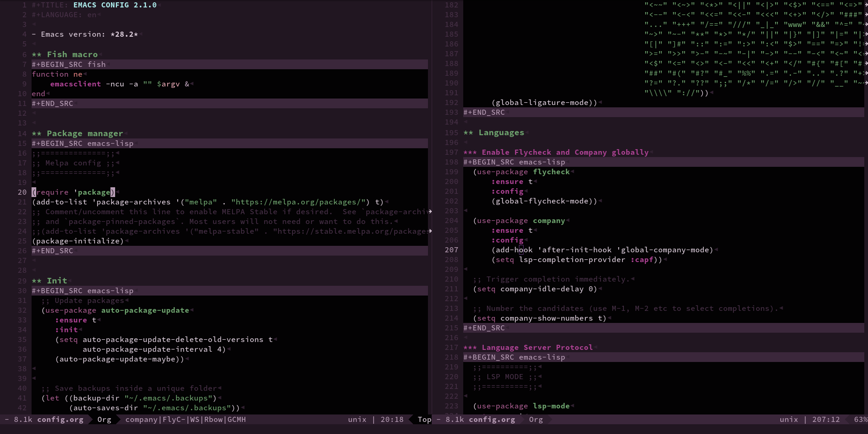This screenshot has width=868, height=434.
Task: Click the company minor mode indicator
Action: [142, 419]
